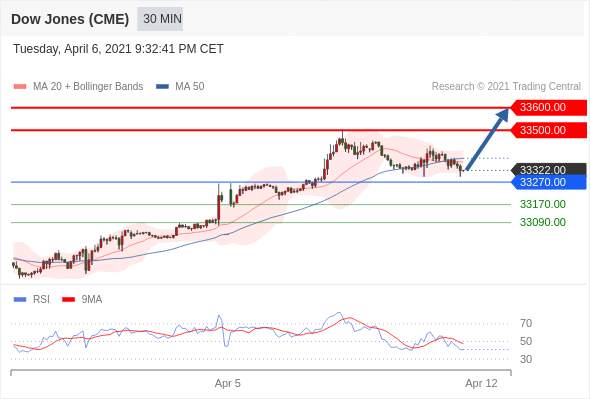The width and height of the screenshot is (590, 400).
Task: Click the RSI 70 axis label
Action: coord(526,323)
